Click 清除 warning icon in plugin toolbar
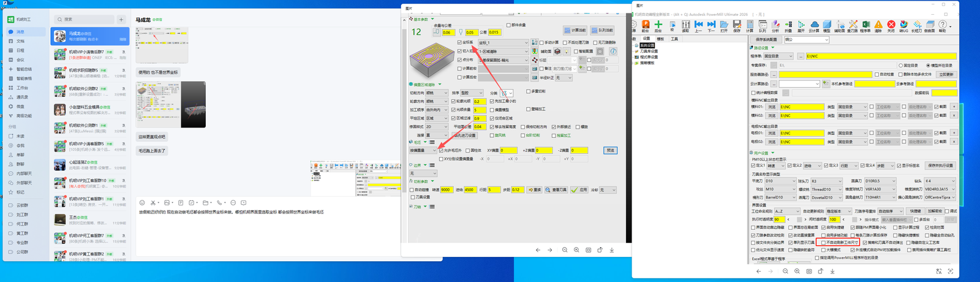Screen dimensions: 980x282 tap(878, 27)
